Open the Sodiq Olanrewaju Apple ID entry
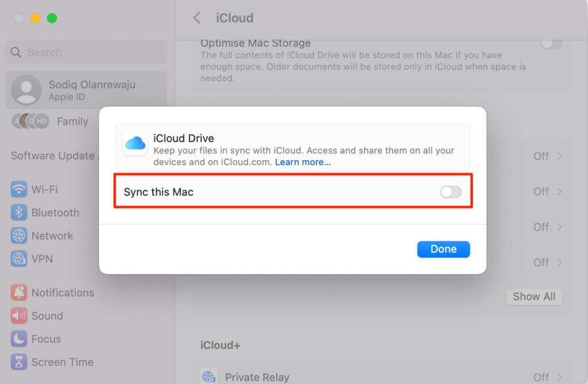 (86, 90)
